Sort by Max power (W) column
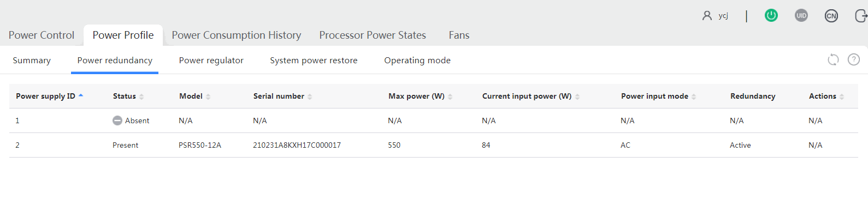The height and width of the screenshot is (211, 868). [x=450, y=97]
